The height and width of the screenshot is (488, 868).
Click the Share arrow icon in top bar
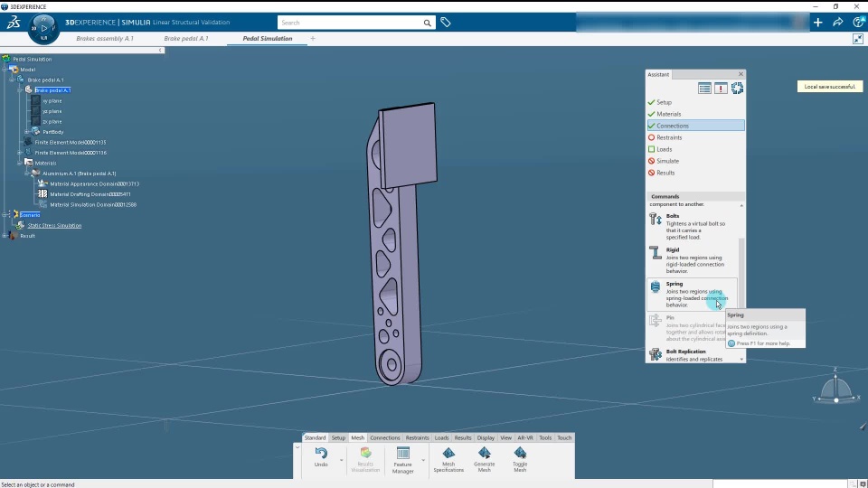point(838,23)
